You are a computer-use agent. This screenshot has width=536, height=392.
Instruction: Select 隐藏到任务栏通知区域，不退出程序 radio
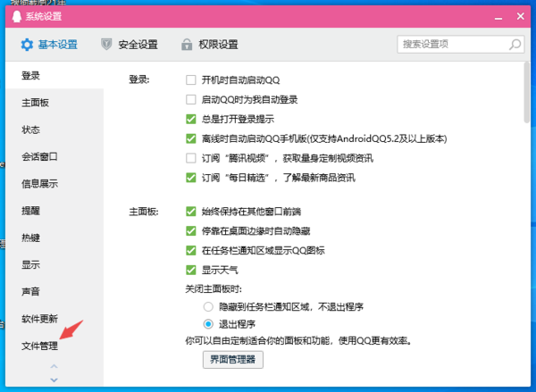(x=208, y=306)
